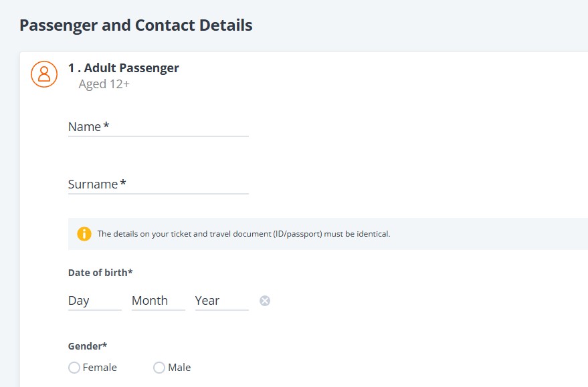Open the Day dropdown for date of birth
The image size is (588, 387).
95,301
